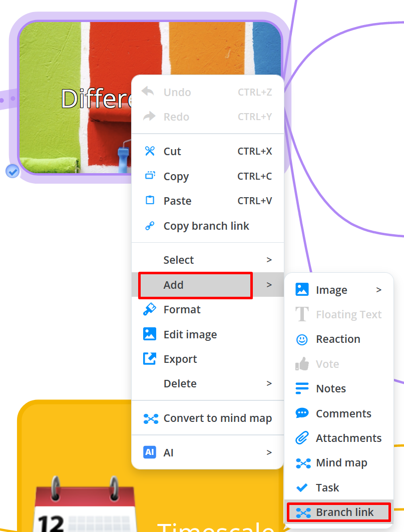Click the paperclip Attachments icon
This screenshot has width=404, height=532.
[x=302, y=438]
